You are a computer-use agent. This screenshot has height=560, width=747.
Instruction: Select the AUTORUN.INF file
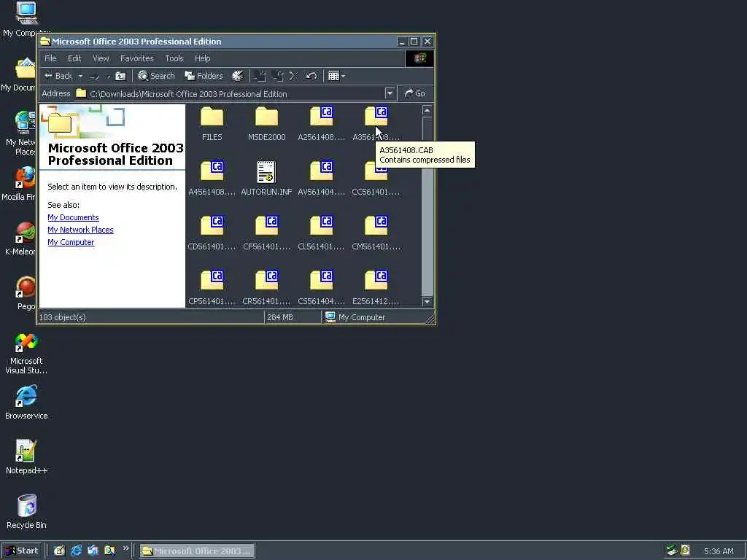coord(266,178)
